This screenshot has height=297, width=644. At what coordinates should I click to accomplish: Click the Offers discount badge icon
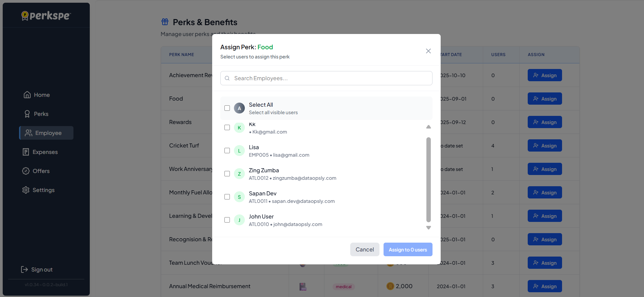26,171
